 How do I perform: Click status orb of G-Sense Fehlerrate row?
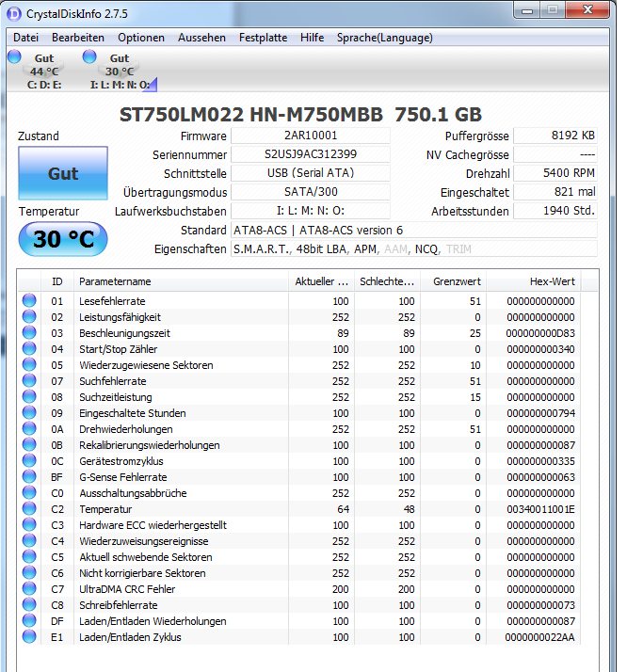point(29,476)
